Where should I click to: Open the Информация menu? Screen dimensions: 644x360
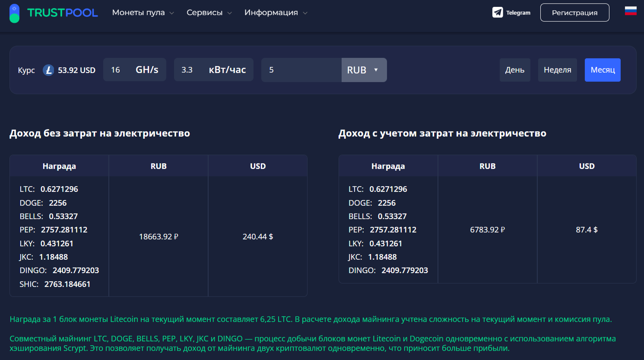pyautogui.click(x=276, y=13)
